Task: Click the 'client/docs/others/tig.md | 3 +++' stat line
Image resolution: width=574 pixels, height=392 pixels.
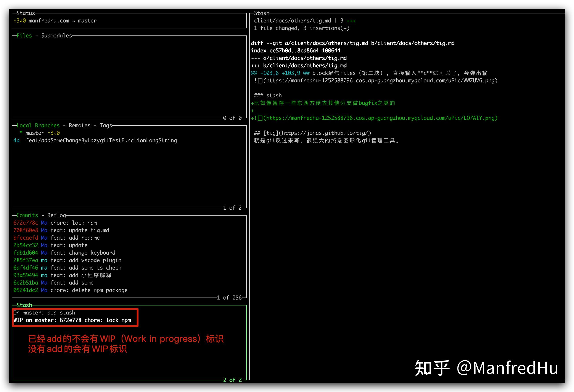Action: coord(305,21)
